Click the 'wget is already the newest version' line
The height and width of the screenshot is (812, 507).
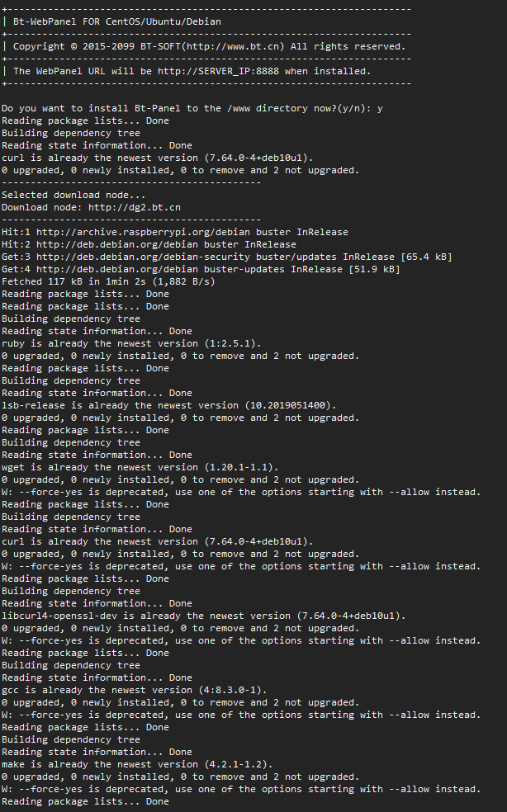pyautogui.click(x=140, y=468)
